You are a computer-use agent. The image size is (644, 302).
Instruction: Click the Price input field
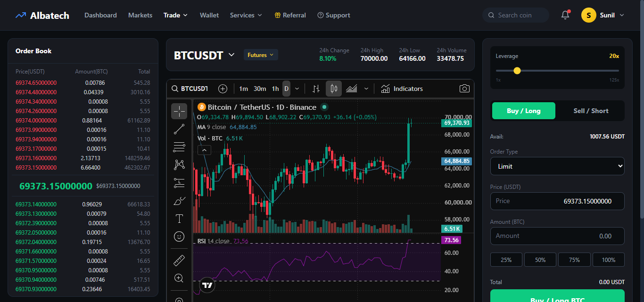557,201
